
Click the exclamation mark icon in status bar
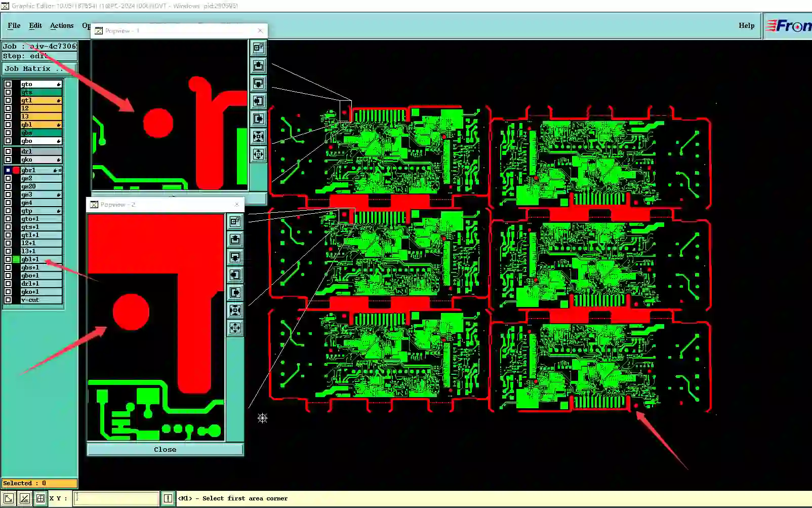[x=168, y=498]
